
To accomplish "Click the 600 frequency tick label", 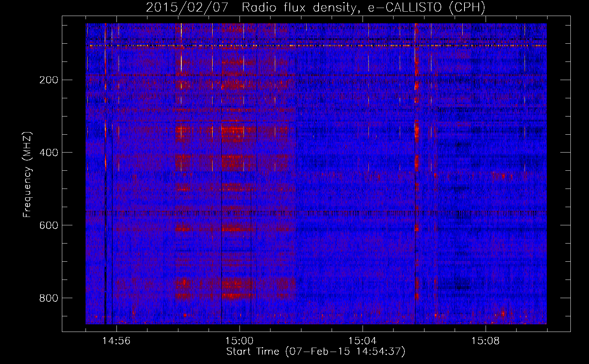I will point(49,226).
